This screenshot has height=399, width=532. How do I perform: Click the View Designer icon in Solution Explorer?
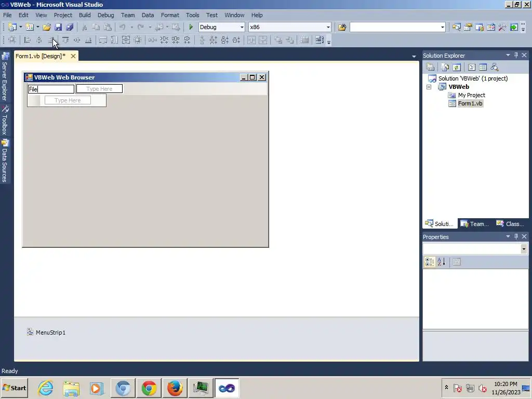coord(483,67)
